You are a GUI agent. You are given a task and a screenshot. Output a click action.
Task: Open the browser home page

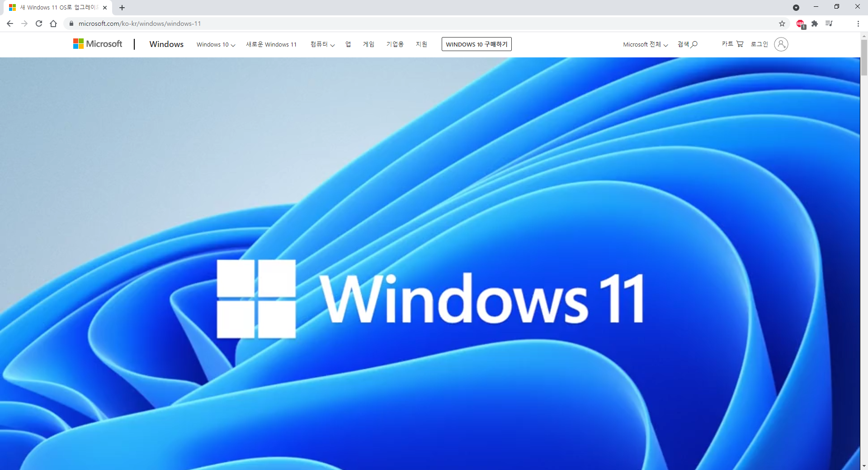click(53, 23)
